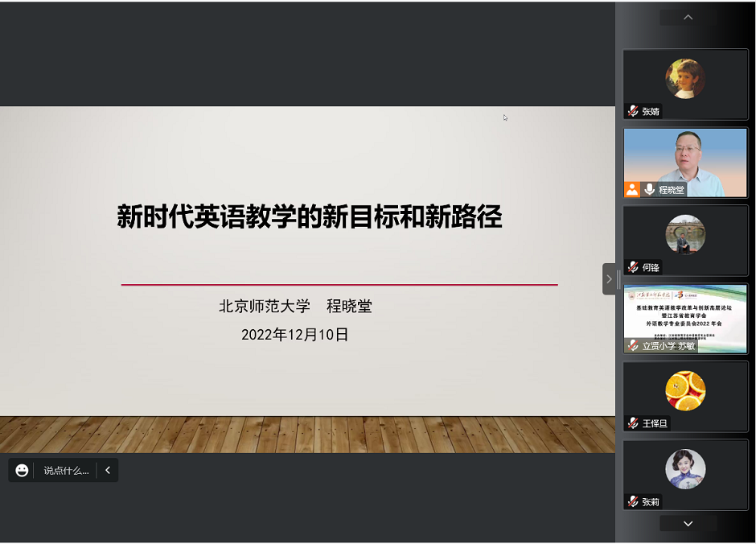This screenshot has width=756, height=544.
Task: Click the shared slide title text
Action: [x=310, y=217]
